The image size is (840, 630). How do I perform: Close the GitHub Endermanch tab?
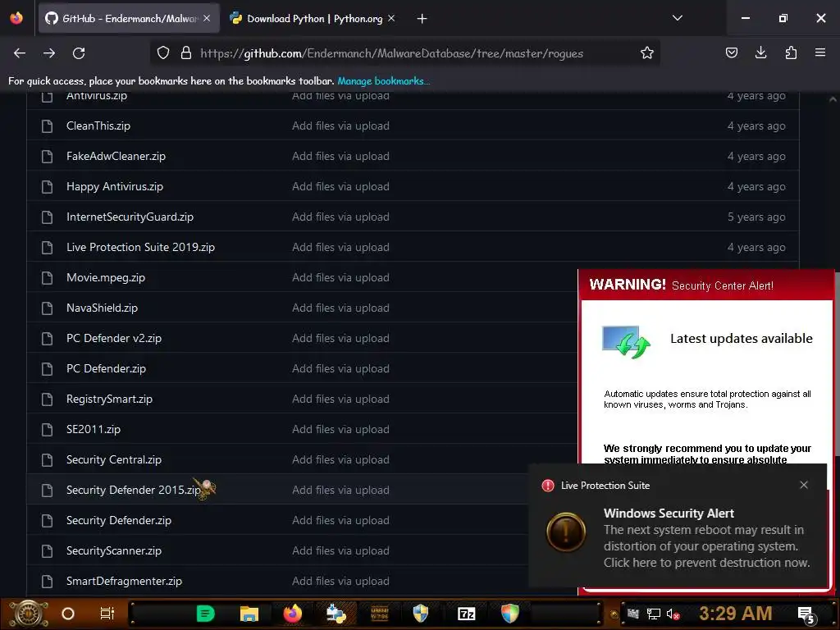(207, 18)
